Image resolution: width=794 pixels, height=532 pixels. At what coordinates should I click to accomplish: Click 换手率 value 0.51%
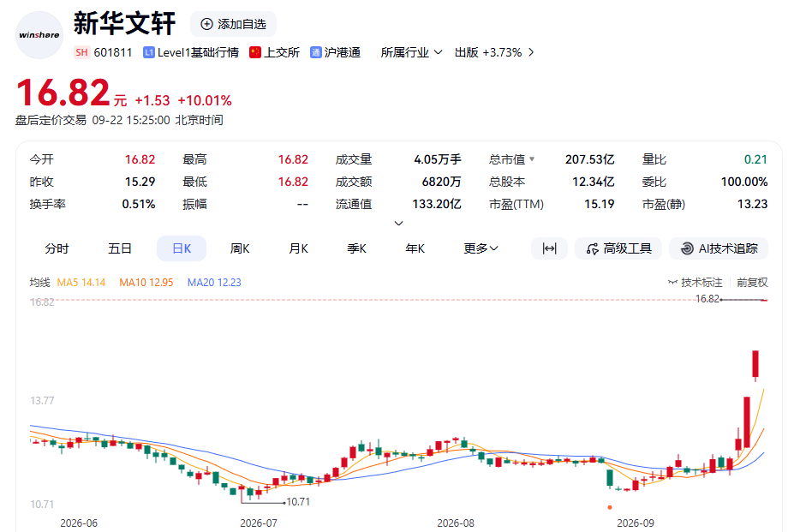point(139,204)
